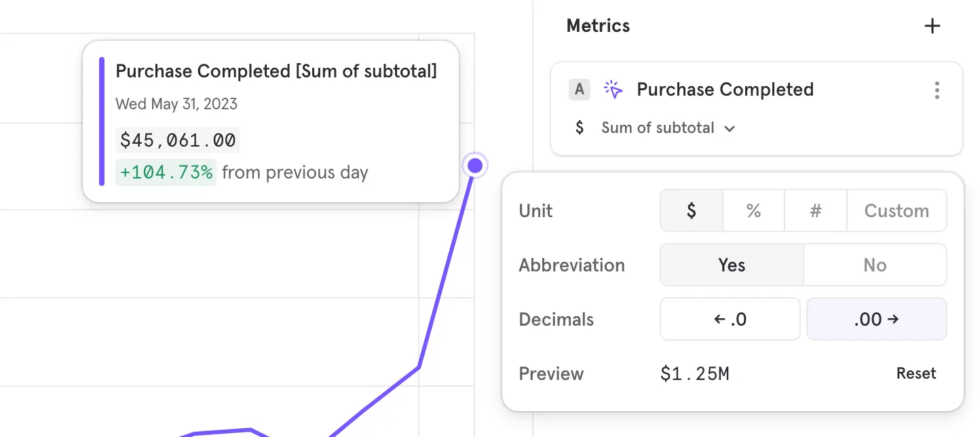Reset the formatting settings

pyautogui.click(x=916, y=373)
